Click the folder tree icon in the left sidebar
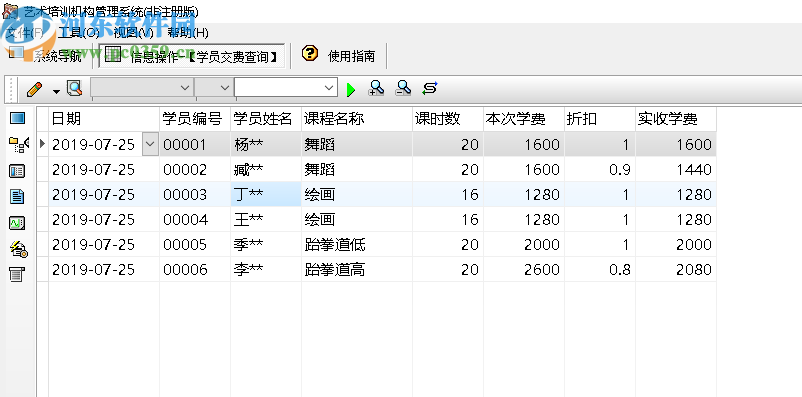The image size is (802, 397). (x=19, y=145)
